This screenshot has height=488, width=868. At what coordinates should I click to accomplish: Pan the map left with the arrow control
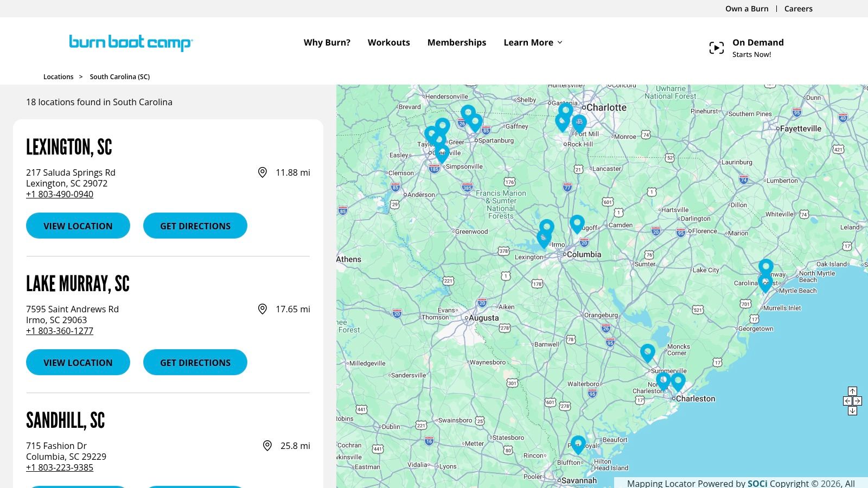[847, 401]
